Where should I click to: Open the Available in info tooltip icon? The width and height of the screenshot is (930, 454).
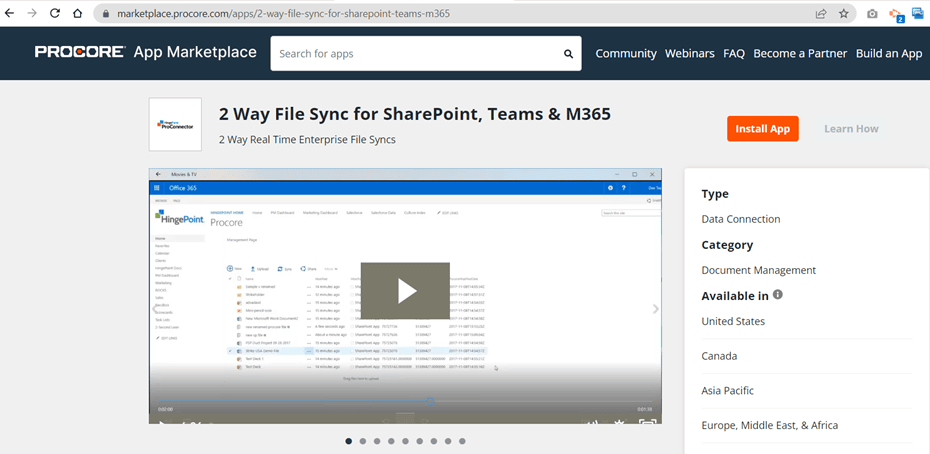point(778,295)
